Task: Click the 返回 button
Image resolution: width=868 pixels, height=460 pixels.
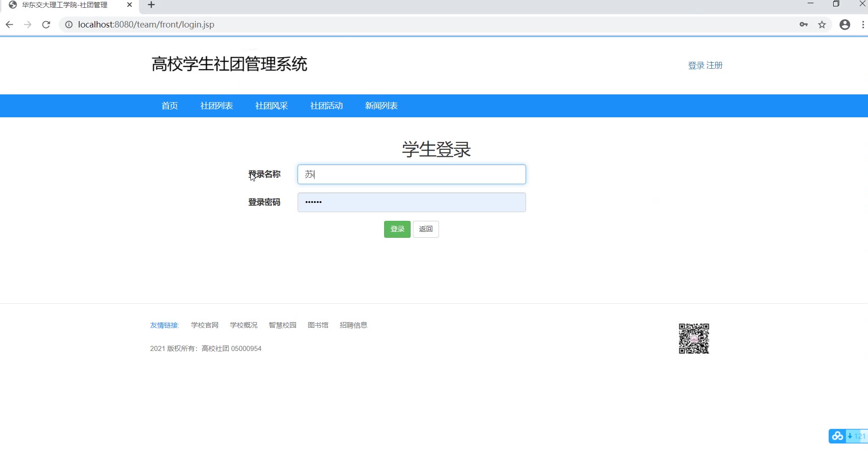Action: click(426, 229)
